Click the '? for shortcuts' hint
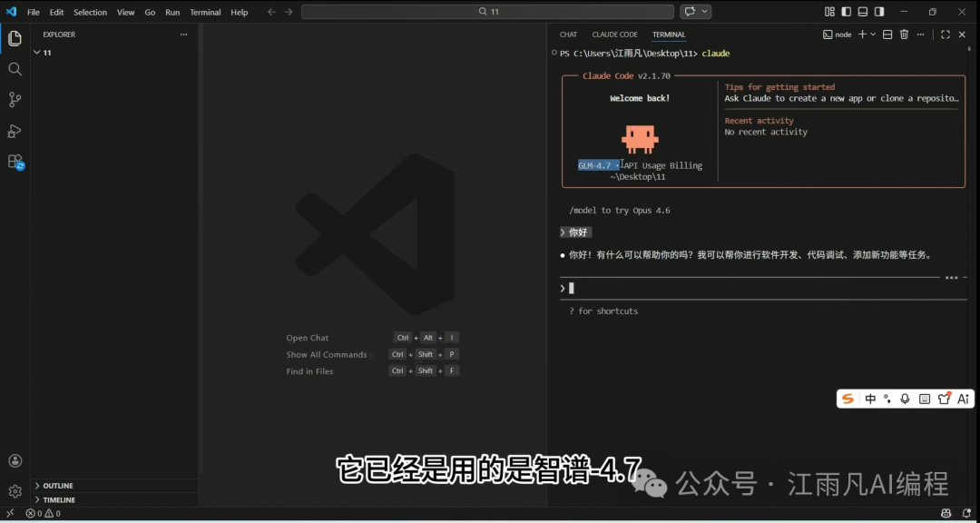Image resolution: width=980 pixels, height=523 pixels. tap(603, 311)
